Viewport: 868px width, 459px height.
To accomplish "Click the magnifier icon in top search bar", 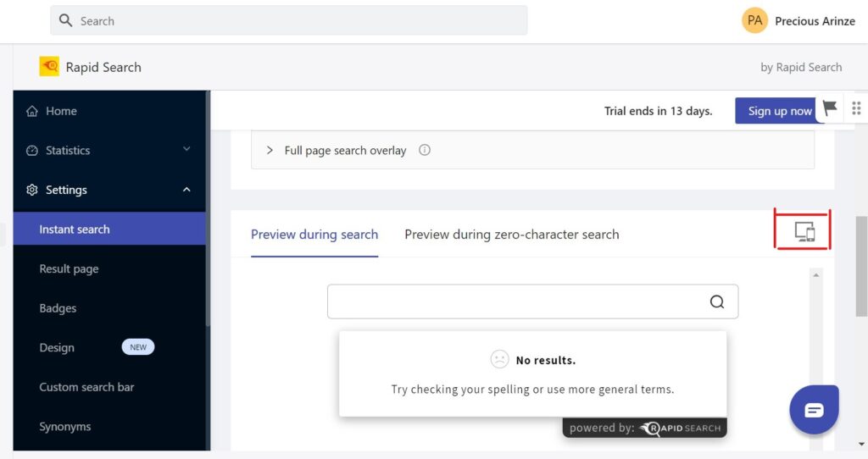I will point(65,20).
